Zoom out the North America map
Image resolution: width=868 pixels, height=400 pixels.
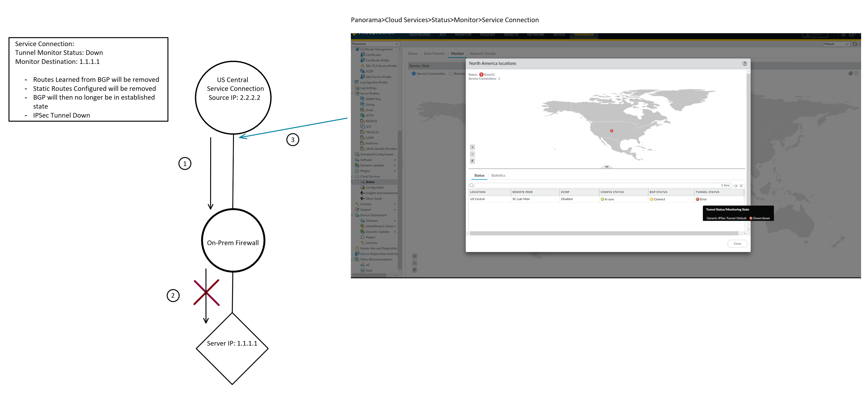pos(472,154)
